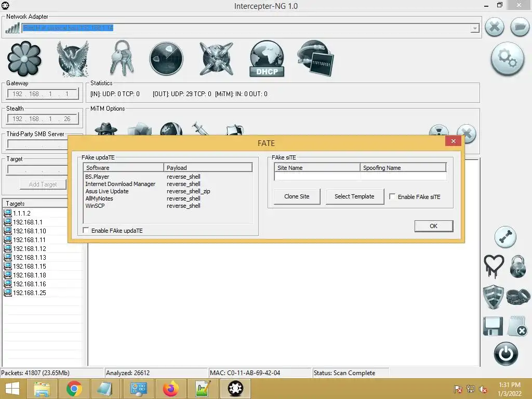Open the Settings gears icon

(x=507, y=58)
